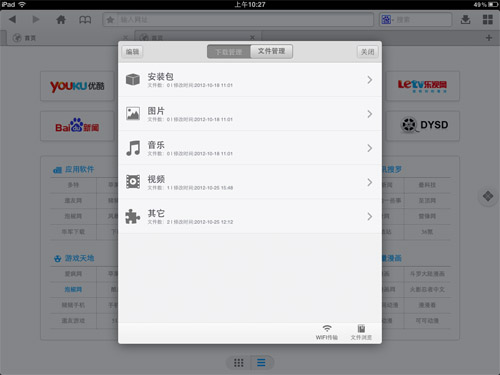Tap the clock 上午10:27 in status bar

tap(250, 4)
